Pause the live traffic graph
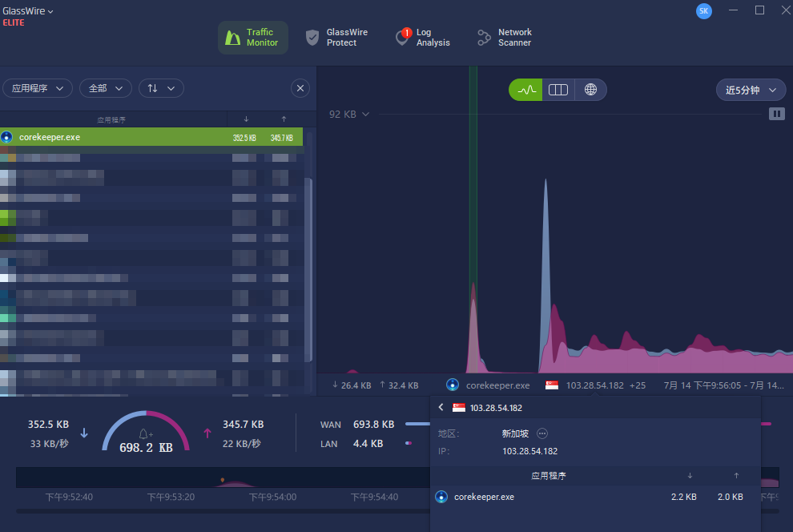 (x=777, y=114)
